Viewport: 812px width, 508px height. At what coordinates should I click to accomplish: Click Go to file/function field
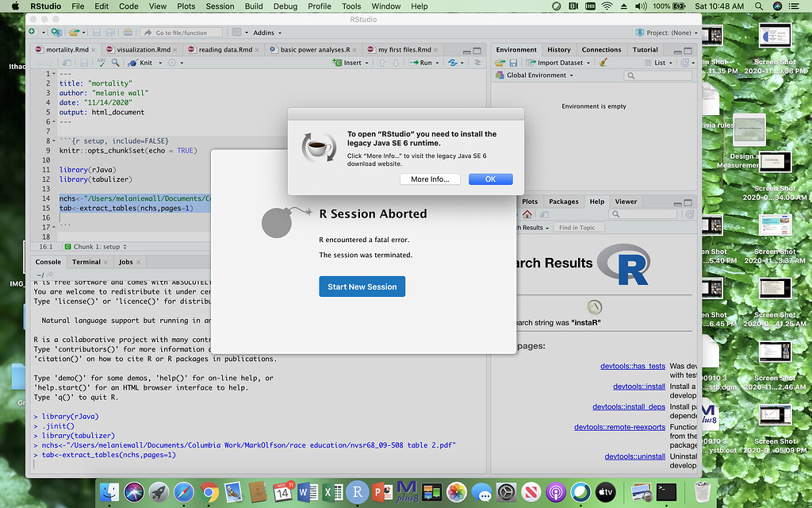coord(182,33)
